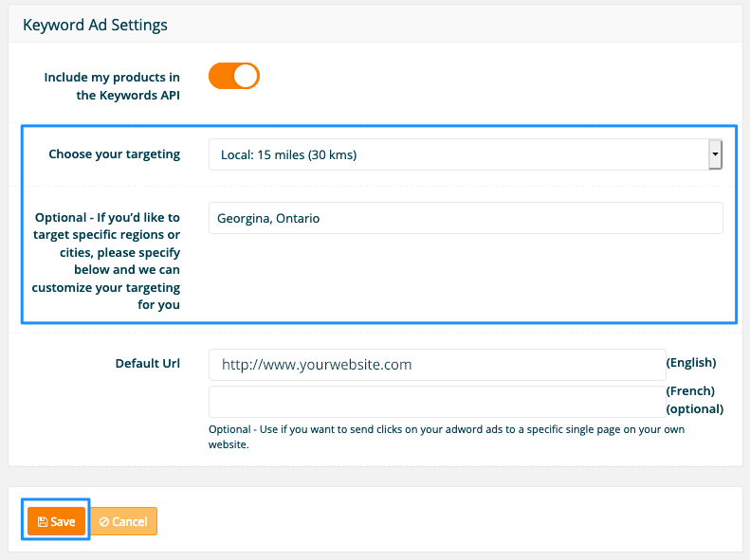Select the 'Local: 15 miles (30 kms)' value text

point(289,154)
